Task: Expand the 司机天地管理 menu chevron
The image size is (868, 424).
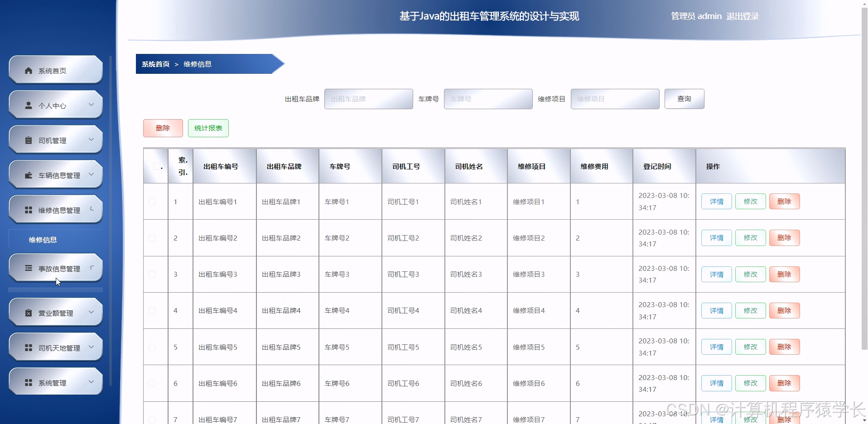Action: click(91, 347)
